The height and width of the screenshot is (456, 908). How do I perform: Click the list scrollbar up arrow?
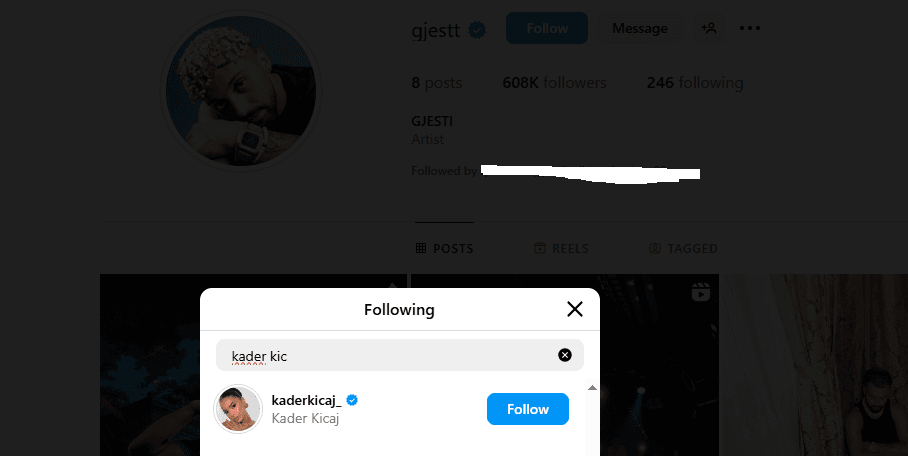point(591,387)
